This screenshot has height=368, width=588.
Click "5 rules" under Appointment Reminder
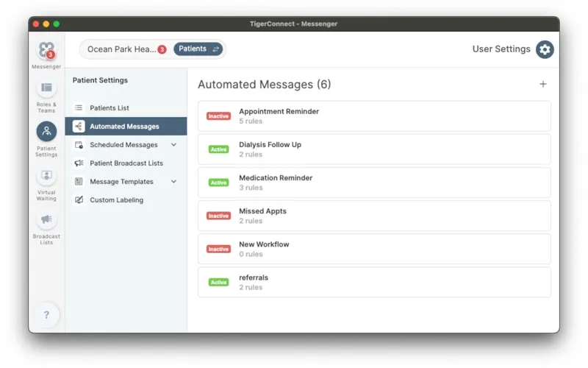tap(251, 121)
